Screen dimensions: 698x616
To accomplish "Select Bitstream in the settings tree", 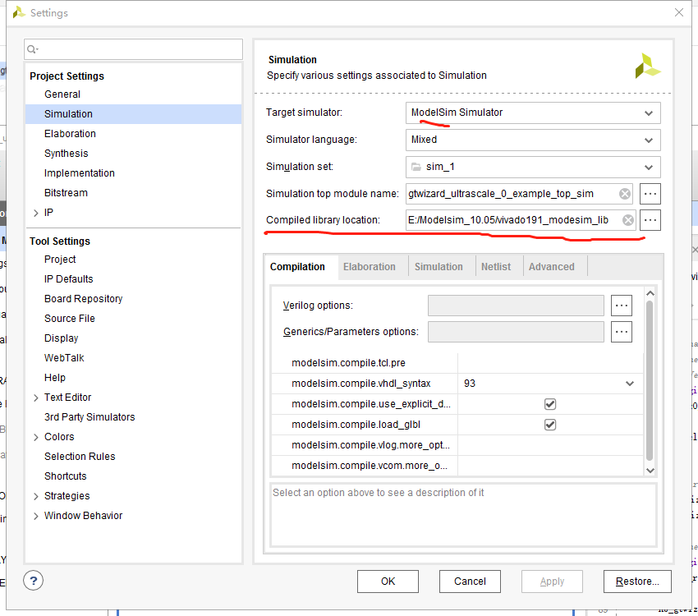I will click(66, 193).
